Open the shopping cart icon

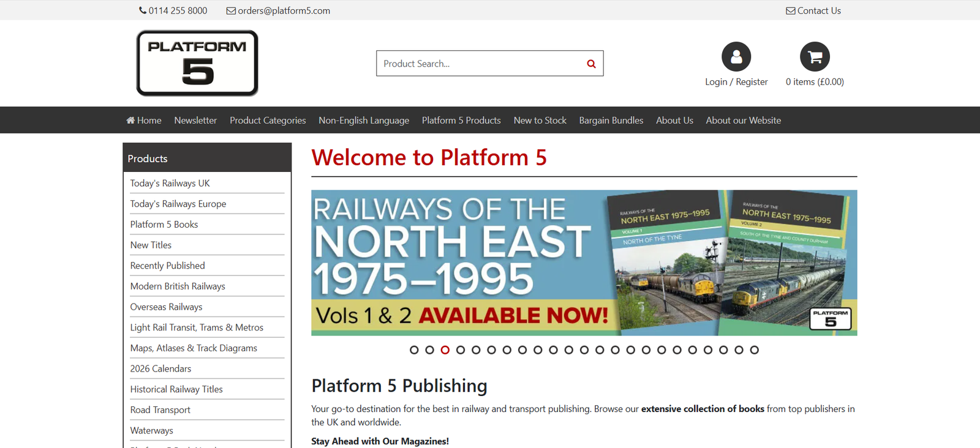point(815,57)
